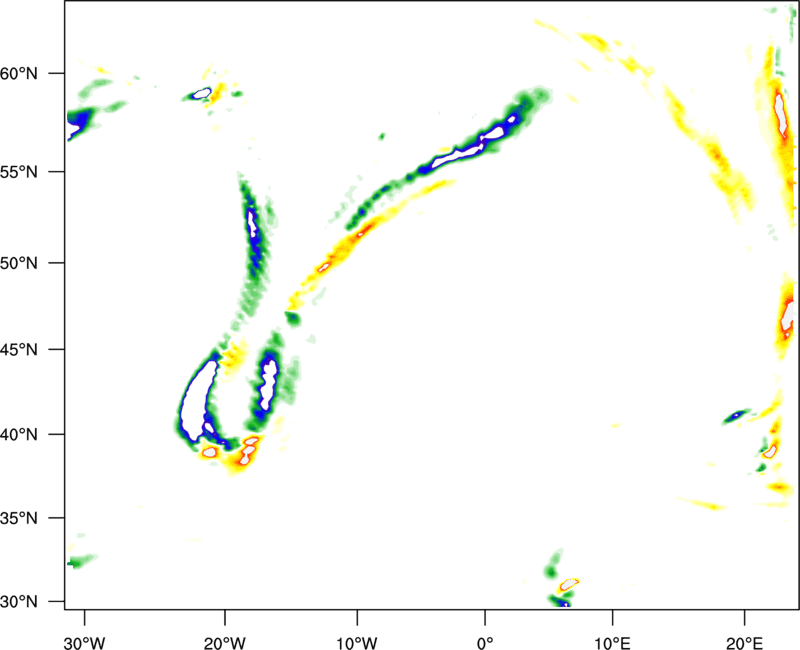Click the 30°N latitude label
The image size is (800, 650).
(x=19, y=602)
